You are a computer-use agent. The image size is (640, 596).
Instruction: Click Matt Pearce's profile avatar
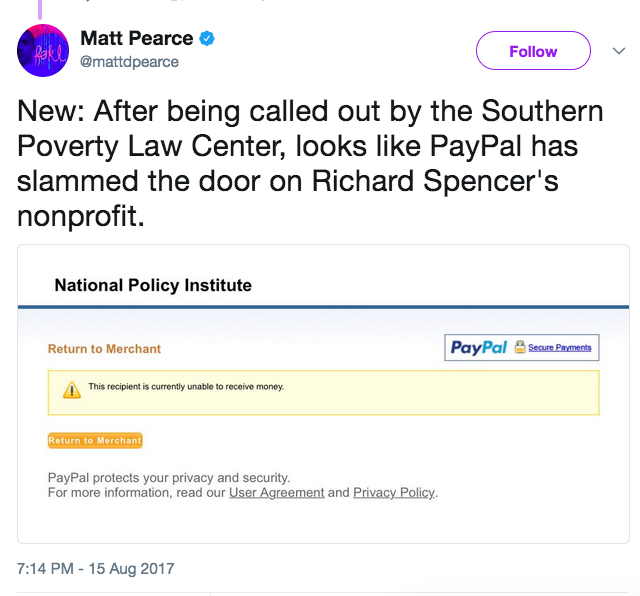[43, 50]
